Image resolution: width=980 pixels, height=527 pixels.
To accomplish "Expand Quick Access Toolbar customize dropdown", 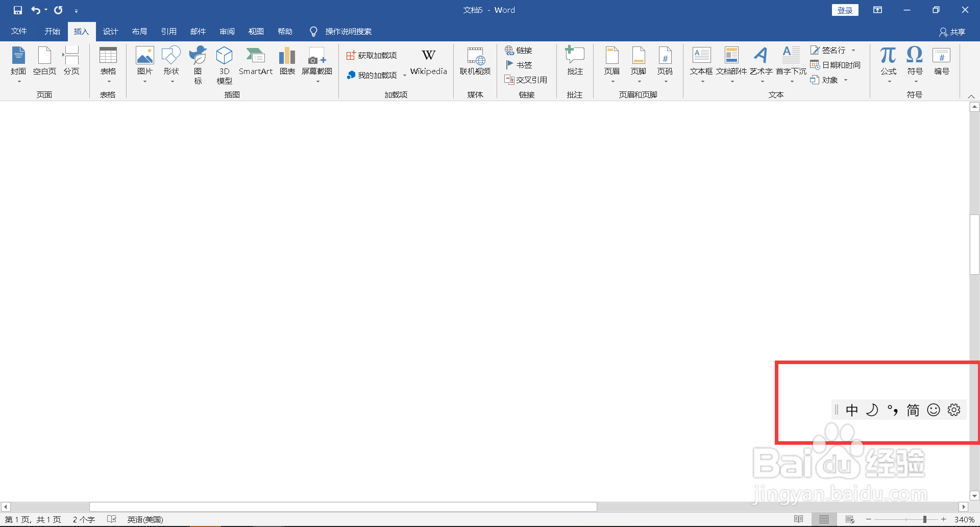I will click(x=76, y=11).
